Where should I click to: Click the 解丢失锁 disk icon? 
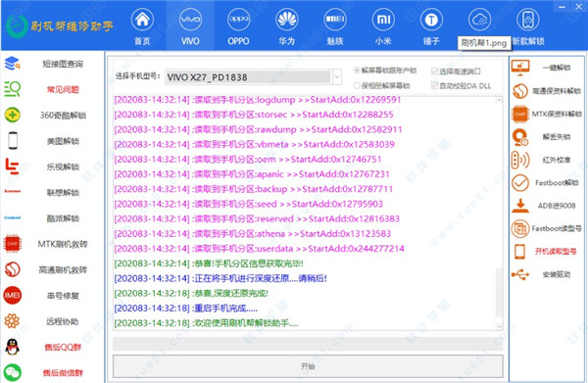pos(520,137)
